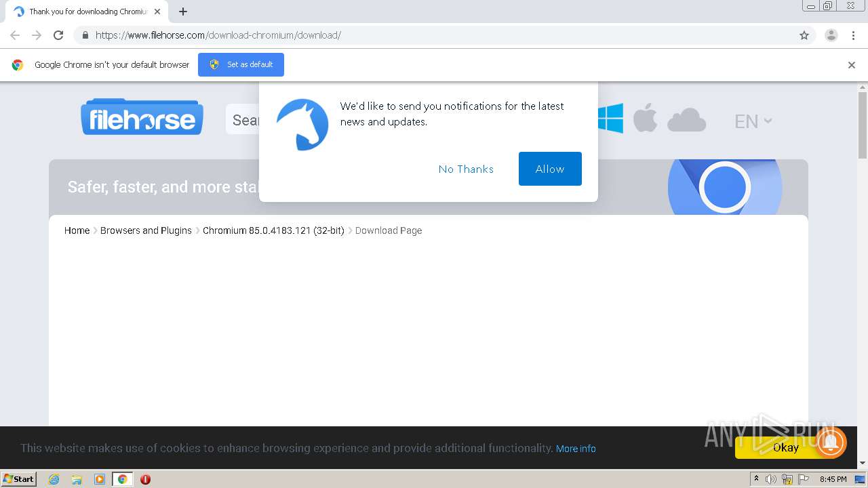Image resolution: width=868 pixels, height=488 pixels.
Task: Click the volume speaker tray icon
Action: point(771,479)
